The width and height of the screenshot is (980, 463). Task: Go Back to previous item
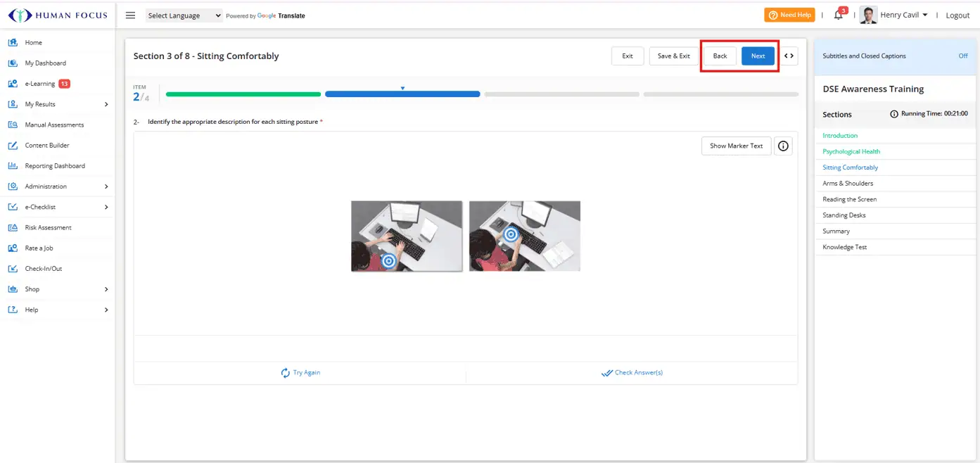[x=720, y=56]
